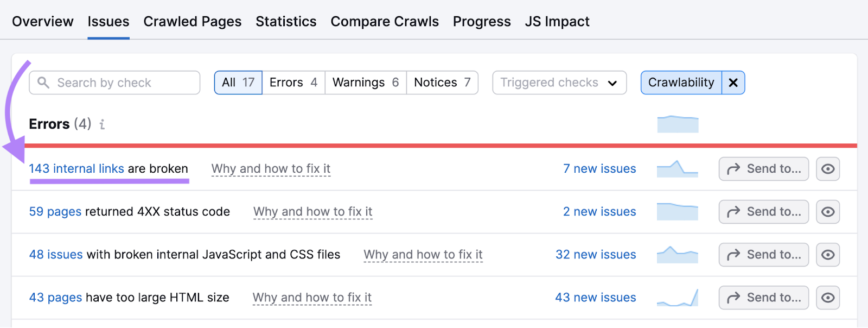Open the 143 internal links report
The height and width of the screenshot is (328, 868).
pos(78,168)
